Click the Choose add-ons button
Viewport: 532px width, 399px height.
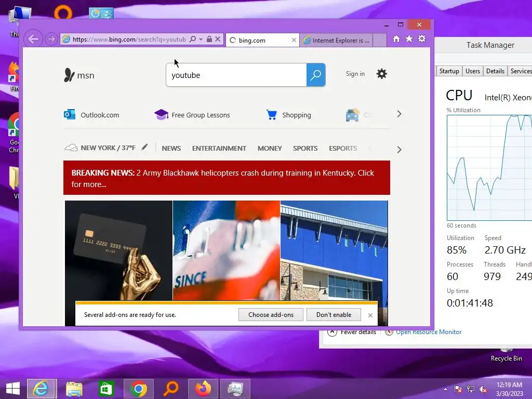tap(271, 314)
